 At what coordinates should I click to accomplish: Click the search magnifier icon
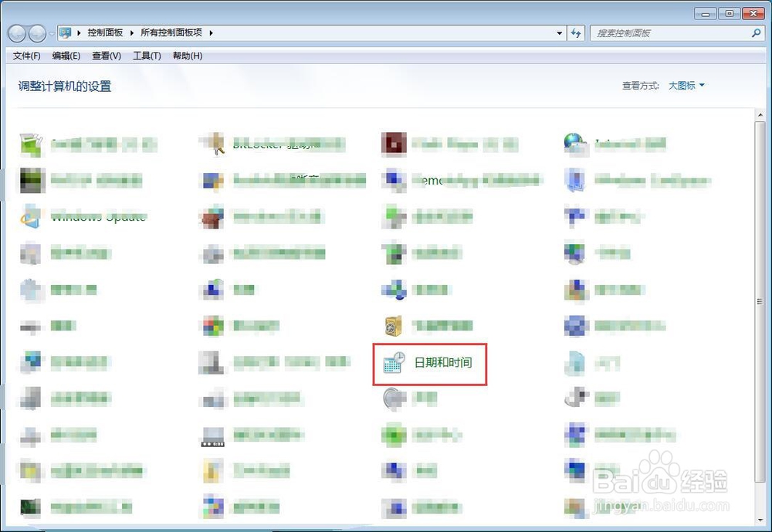coord(757,33)
